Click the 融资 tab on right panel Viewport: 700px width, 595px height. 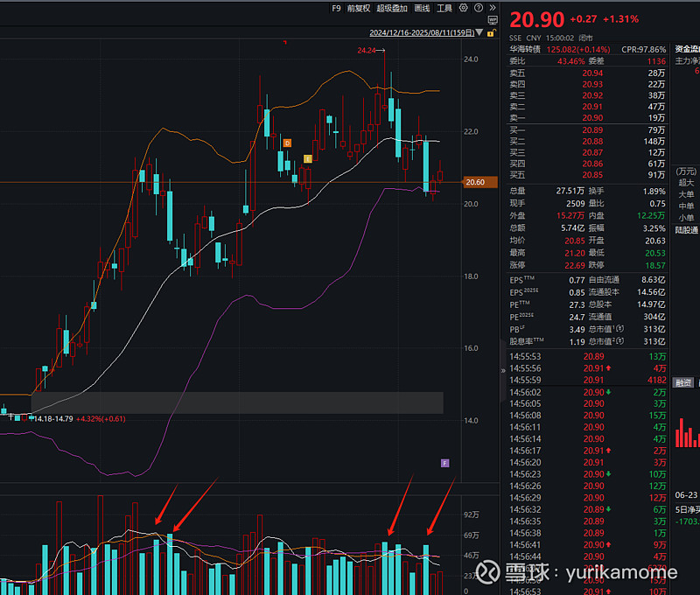click(x=682, y=382)
